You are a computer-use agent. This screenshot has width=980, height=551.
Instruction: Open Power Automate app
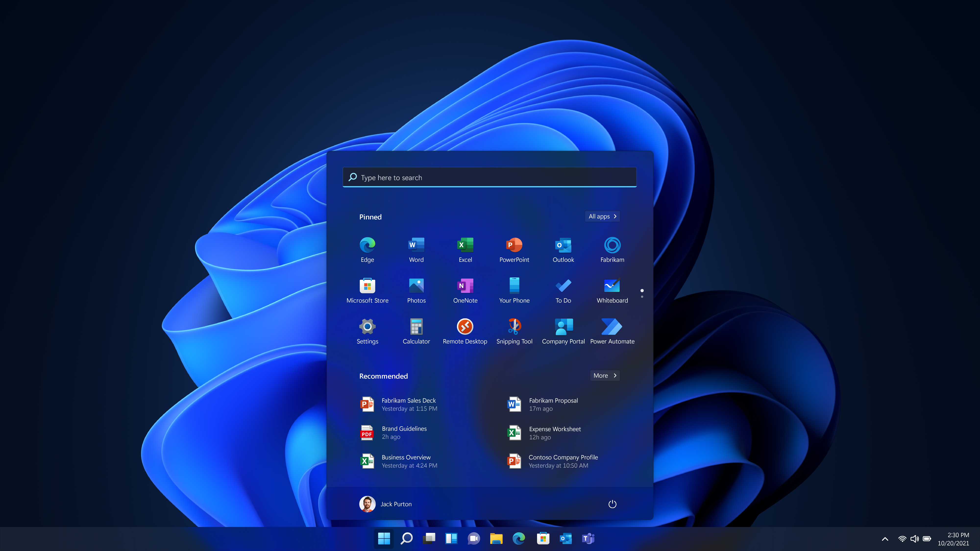(612, 326)
